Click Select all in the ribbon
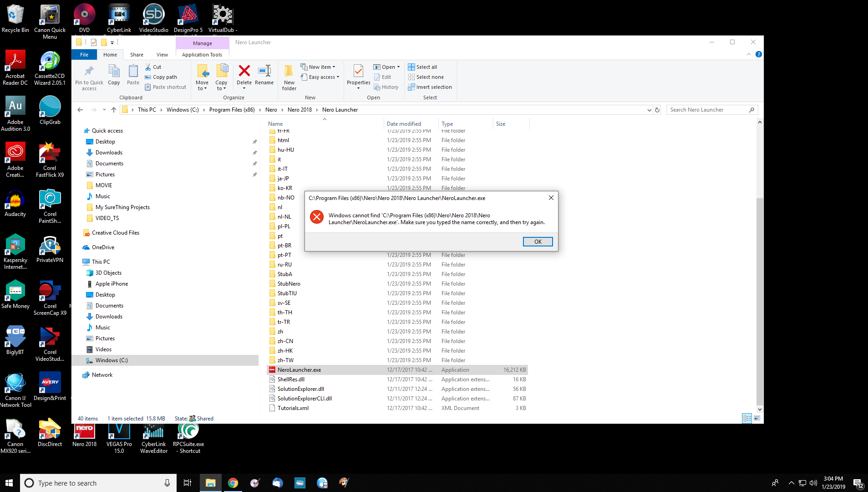 coord(422,67)
